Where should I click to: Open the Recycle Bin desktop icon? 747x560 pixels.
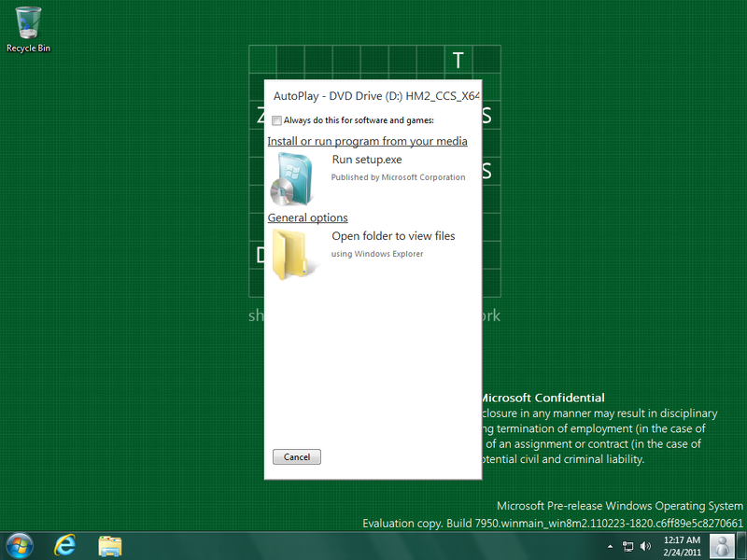coord(28,30)
